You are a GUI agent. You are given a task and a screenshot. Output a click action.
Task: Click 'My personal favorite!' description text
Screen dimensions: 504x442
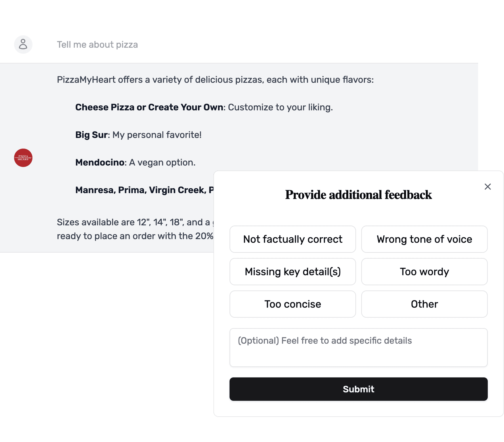(x=157, y=135)
